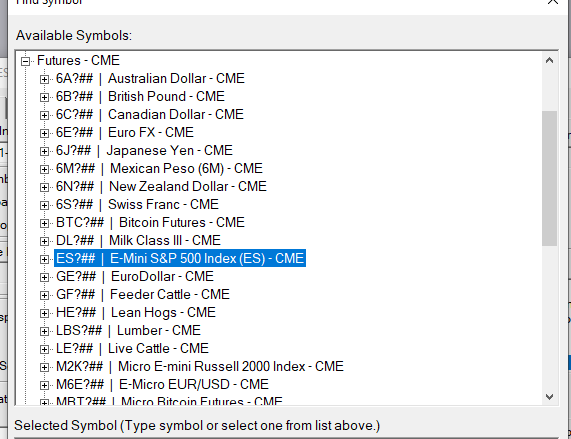Click the symbol list scrollbar thumb
The height and width of the screenshot is (439, 571).
point(550,178)
